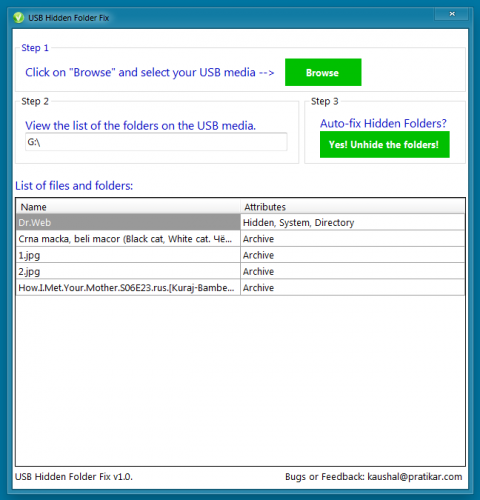Screen dimensions: 480x500
Task: Click the green app icon in title bar
Action: pyautogui.click(x=19, y=17)
